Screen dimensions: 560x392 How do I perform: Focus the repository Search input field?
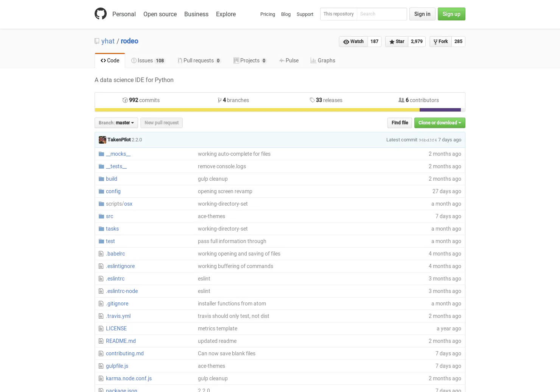point(382,14)
